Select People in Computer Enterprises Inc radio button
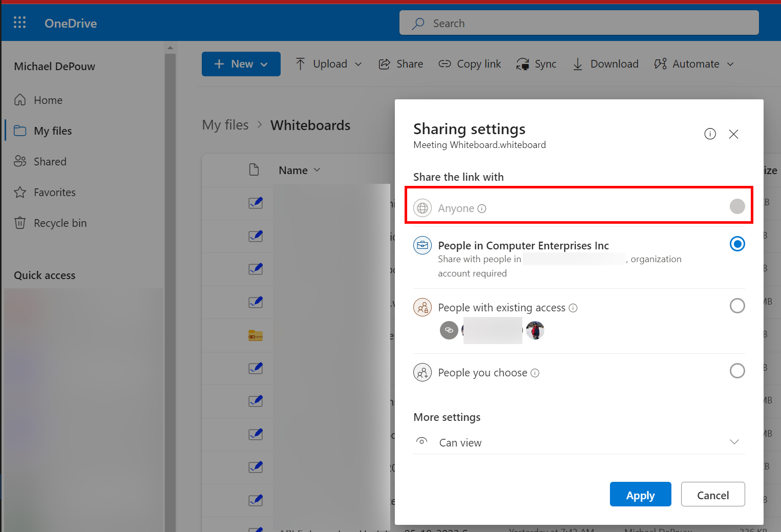 pyautogui.click(x=737, y=244)
